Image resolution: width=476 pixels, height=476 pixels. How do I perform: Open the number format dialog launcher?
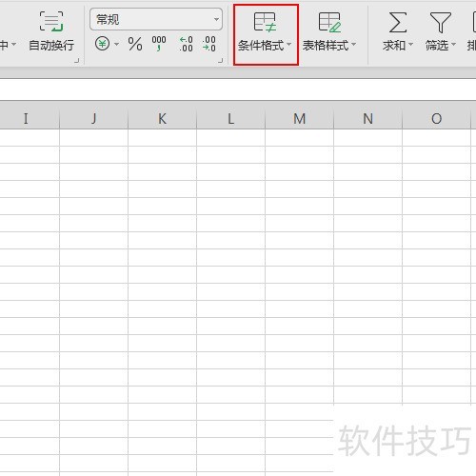click(221, 60)
